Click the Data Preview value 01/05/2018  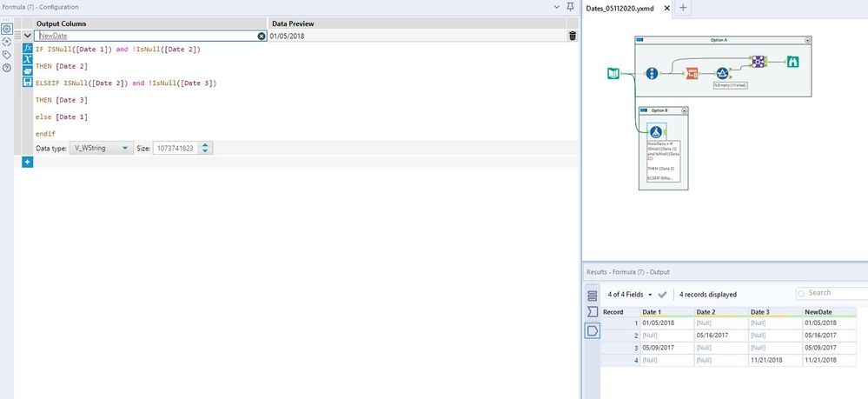(x=287, y=36)
